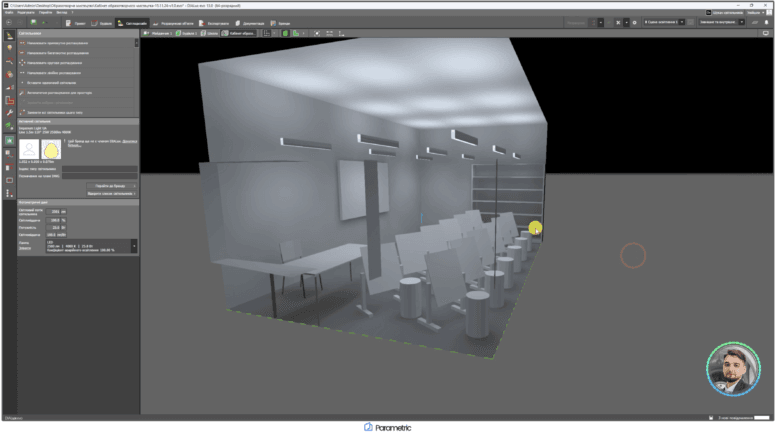
Task: Switch to the Building mode tab
Action: 101,23
